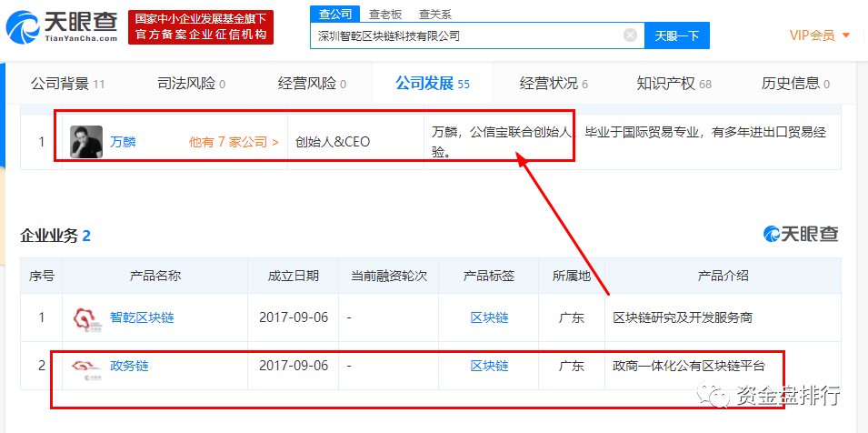Click the 企业业务 section heading
The image size is (868, 433).
point(55,236)
